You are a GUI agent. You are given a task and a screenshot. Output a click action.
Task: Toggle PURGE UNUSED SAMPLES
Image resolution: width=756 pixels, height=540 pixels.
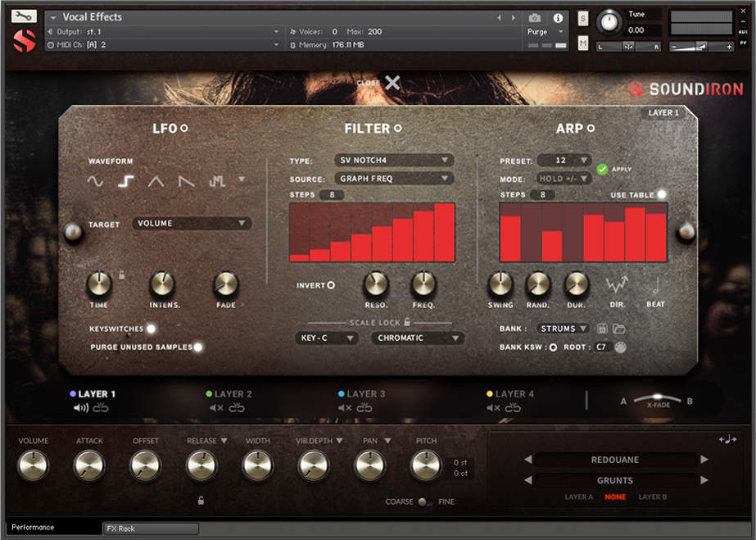point(197,347)
